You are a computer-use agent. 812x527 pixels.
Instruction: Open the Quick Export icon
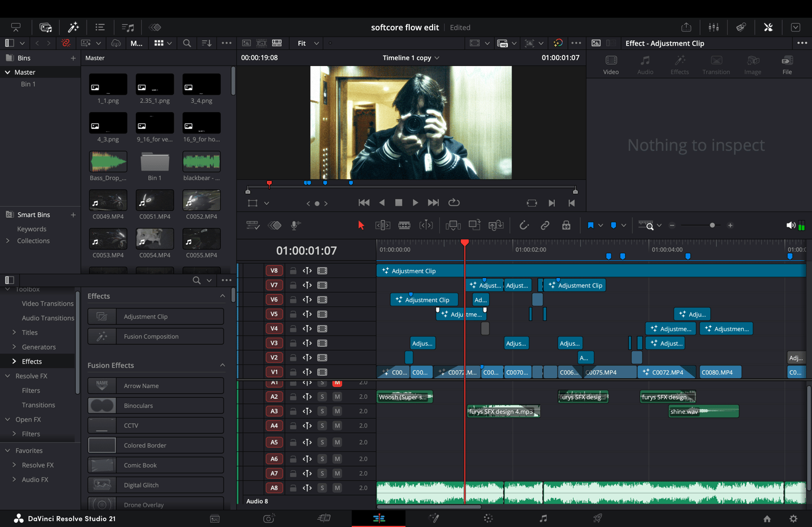pos(686,27)
